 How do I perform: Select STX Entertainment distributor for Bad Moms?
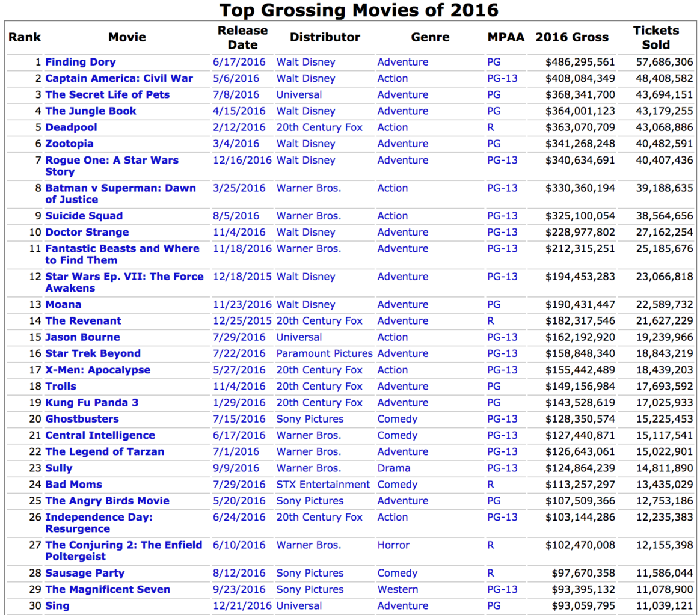pos(323,484)
